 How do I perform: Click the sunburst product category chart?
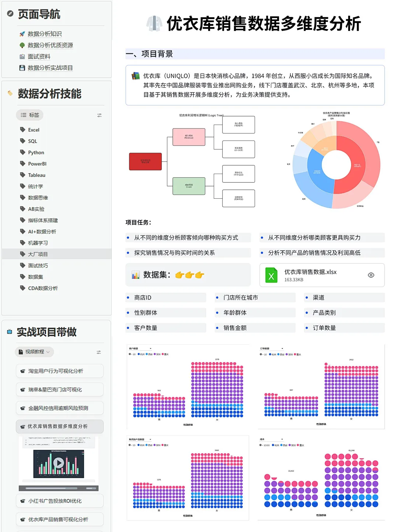tap(336, 165)
